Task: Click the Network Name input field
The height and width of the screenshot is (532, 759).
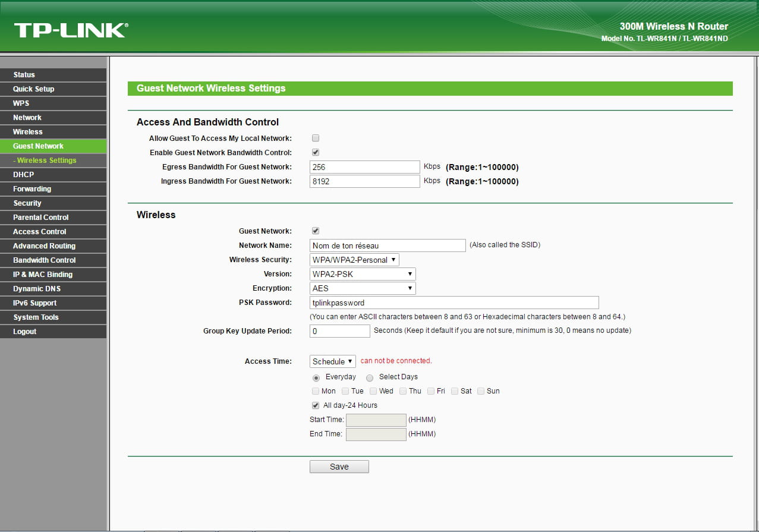Action: tap(388, 245)
